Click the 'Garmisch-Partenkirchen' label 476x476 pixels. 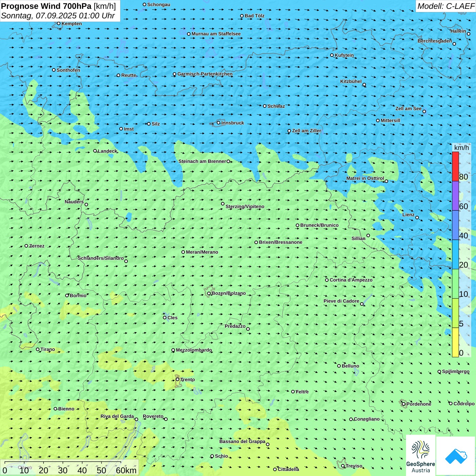[205, 74]
